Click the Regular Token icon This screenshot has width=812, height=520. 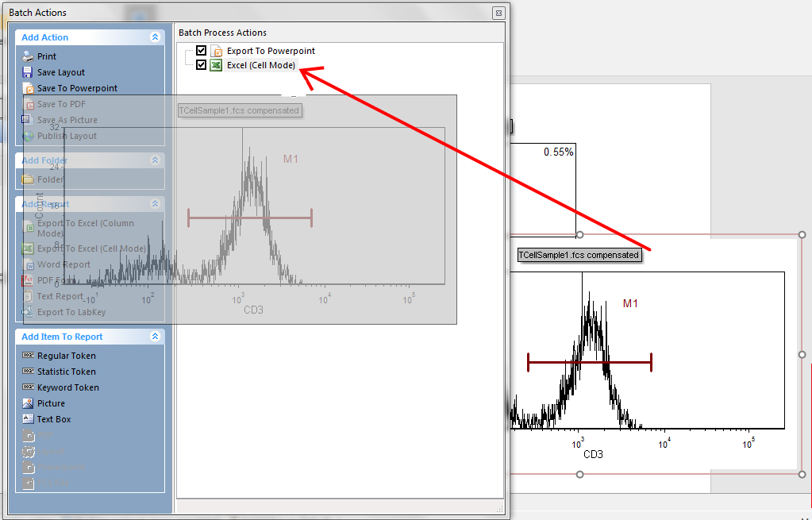(x=28, y=356)
